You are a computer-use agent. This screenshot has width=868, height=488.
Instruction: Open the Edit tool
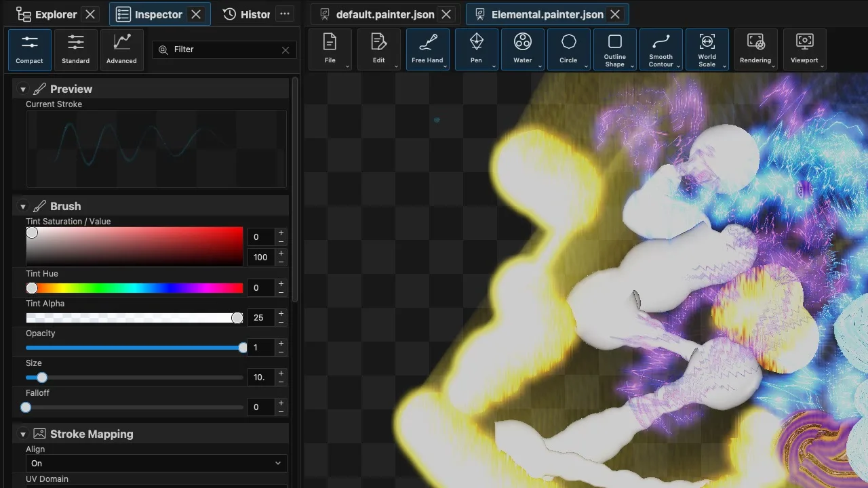[378, 49]
